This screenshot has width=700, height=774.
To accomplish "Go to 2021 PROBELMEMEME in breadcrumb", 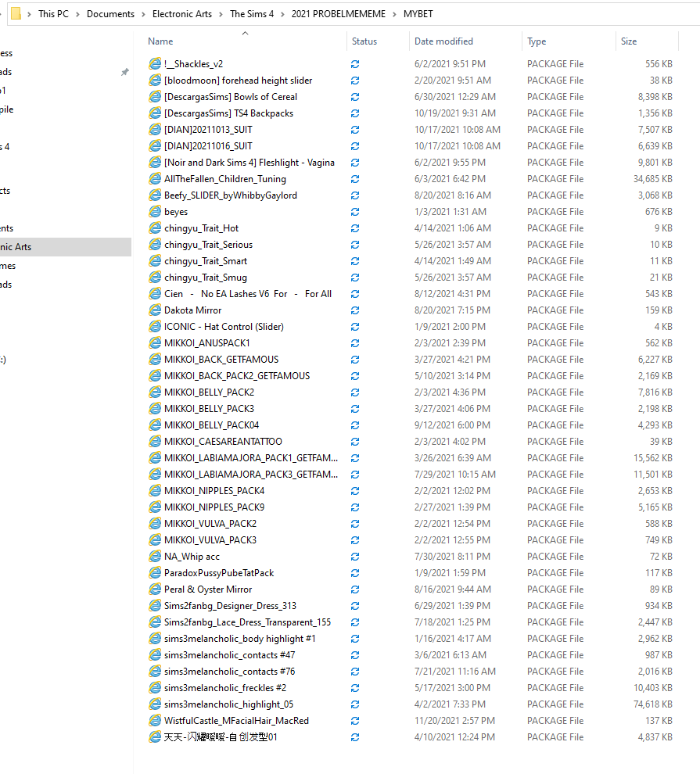I will (338, 14).
